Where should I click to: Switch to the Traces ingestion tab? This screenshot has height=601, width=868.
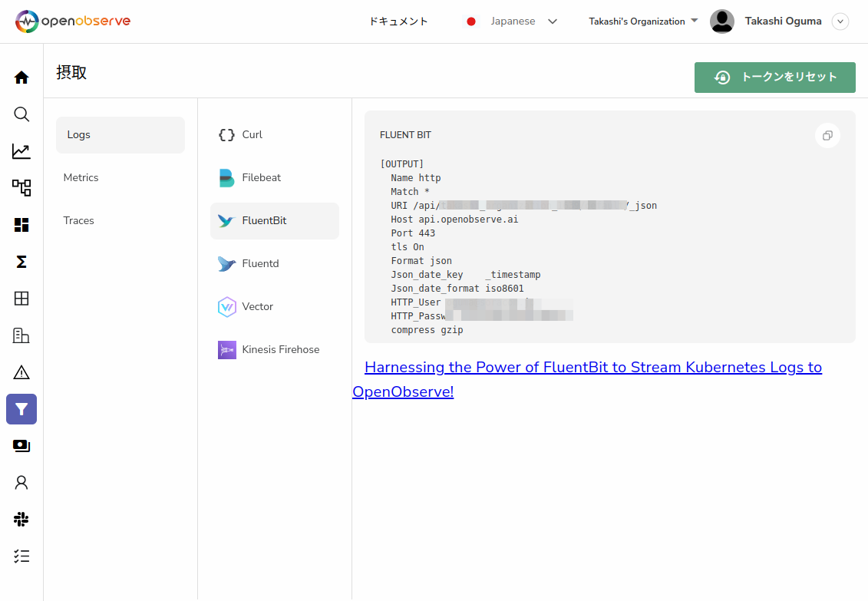[x=120, y=221]
